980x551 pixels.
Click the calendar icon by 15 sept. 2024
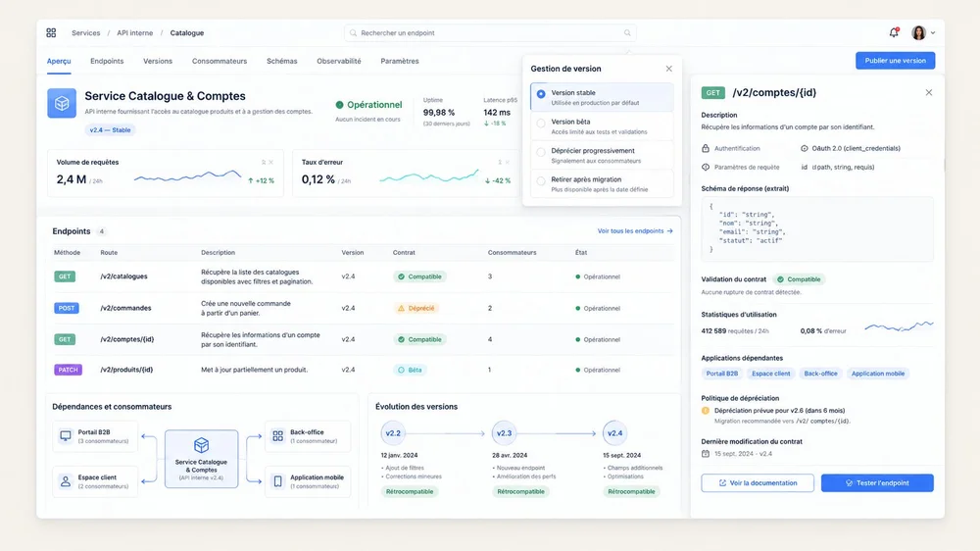[x=706, y=453]
